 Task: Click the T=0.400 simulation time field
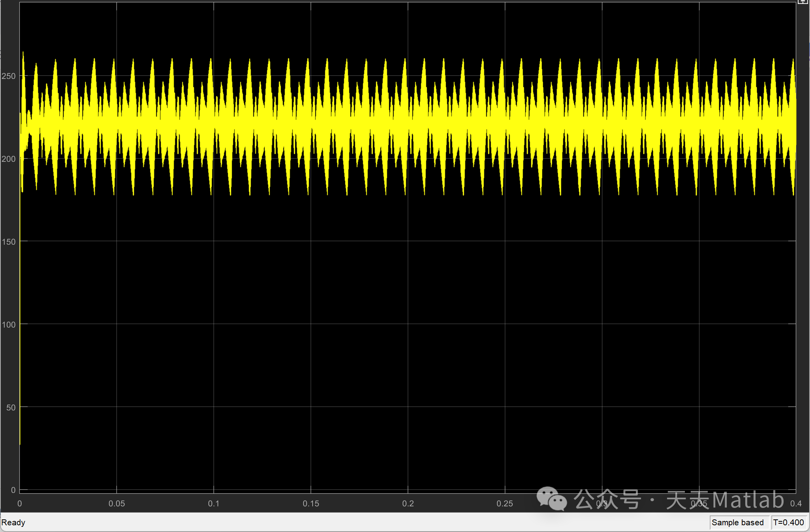(x=788, y=523)
